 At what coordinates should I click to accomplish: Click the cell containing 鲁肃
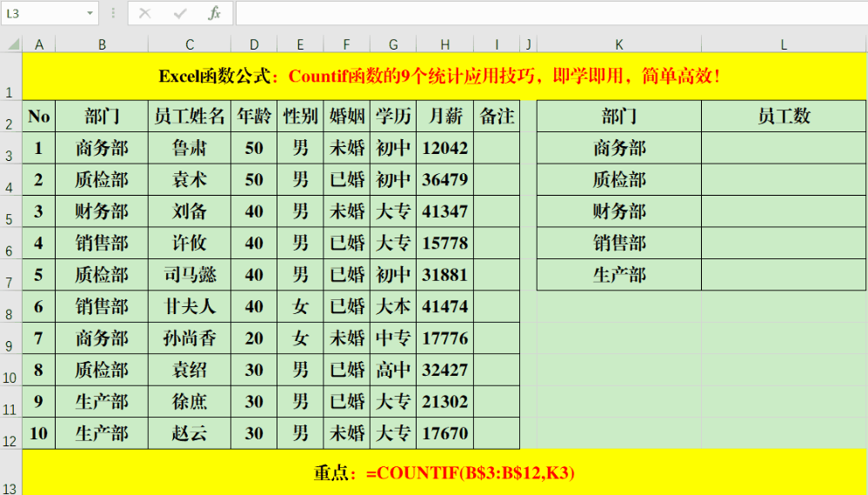(x=190, y=148)
